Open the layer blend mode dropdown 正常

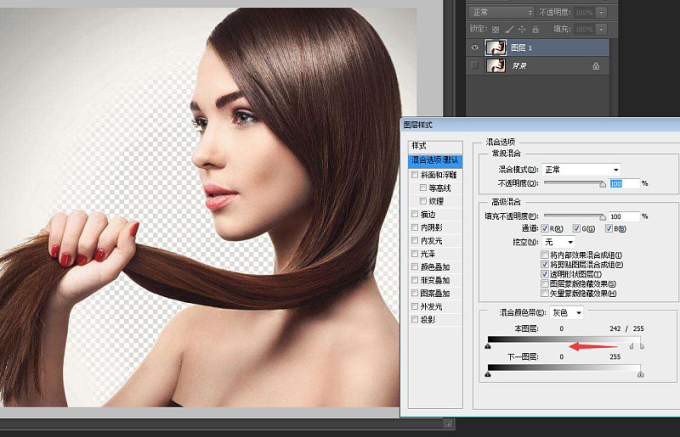click(500, 12)
